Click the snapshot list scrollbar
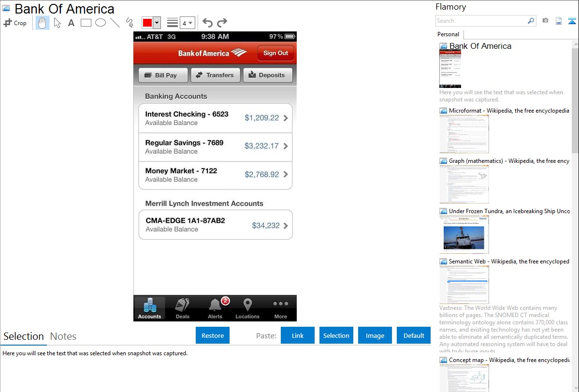 click(575, 100)
